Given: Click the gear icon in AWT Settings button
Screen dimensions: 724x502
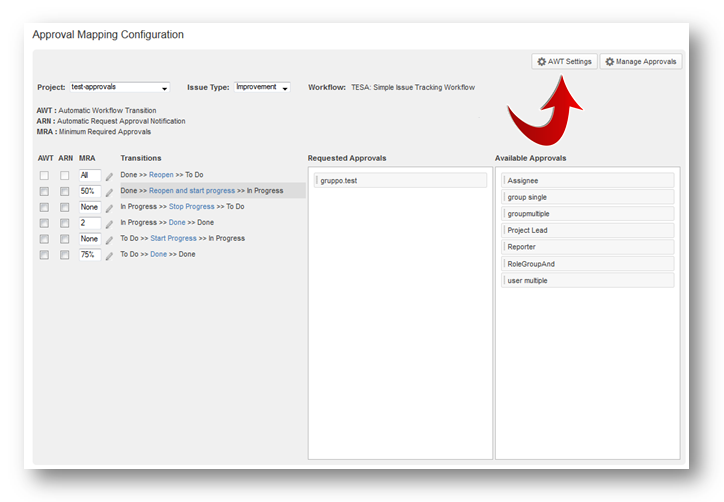Looking at the screenshot, I should coord(541,62).
